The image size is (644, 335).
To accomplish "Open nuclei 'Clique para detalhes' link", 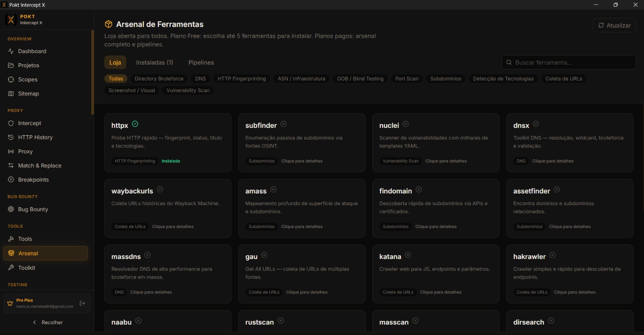I will (446, 161).
